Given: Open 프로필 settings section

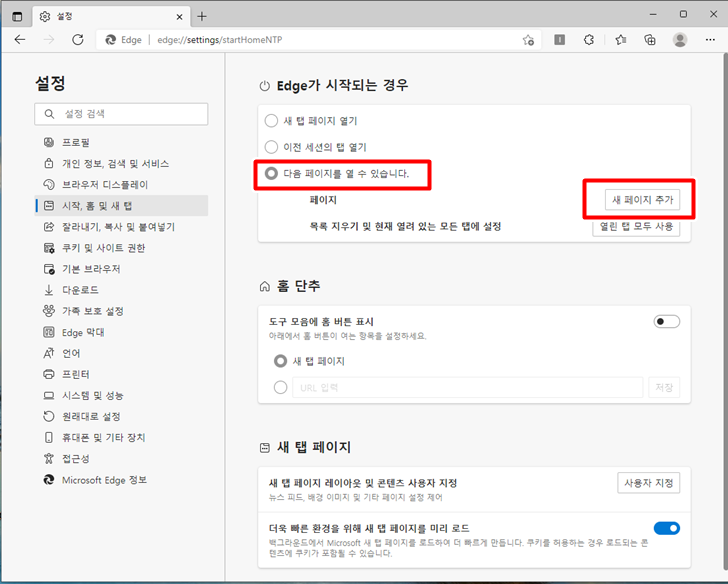Looking at the screenshot, I should pyautogui.click(x=122, y=143).
